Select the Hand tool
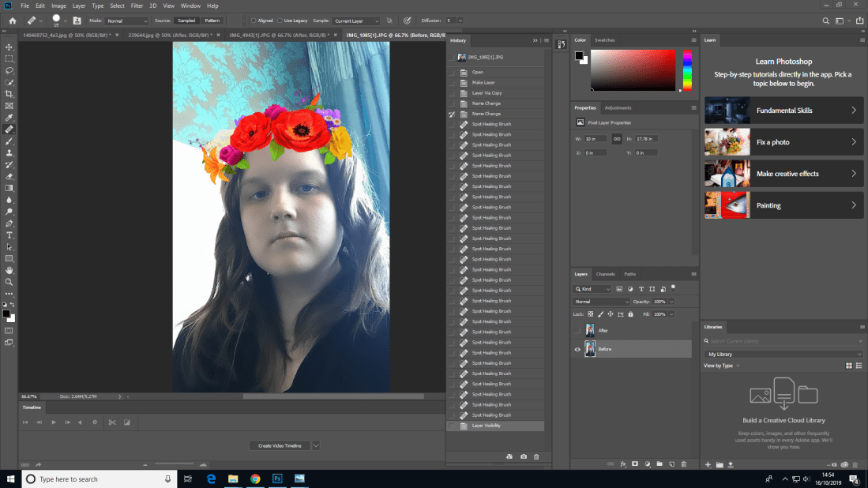The width and height of the screenshot is (868, 488). point(9,270)
